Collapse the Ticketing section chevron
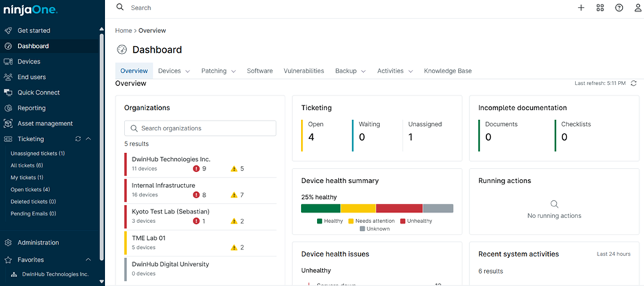The width and height of the screenshot is (644, 286). (x=88, y=139)
